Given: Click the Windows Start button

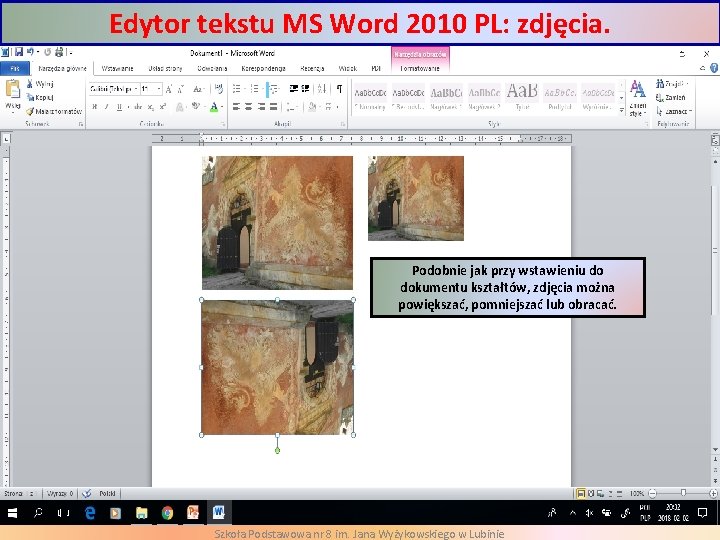Looking at the screenshot, I should (12, 513).
